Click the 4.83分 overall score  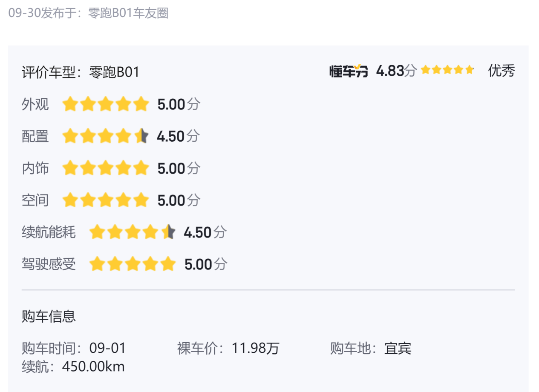click(396, 71)
